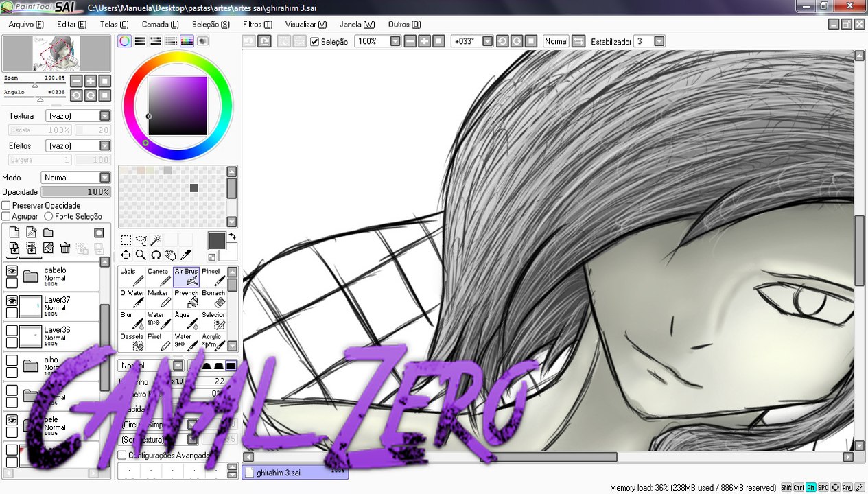
Task: Select the hand pan tool
Action: tap(170, 255)
